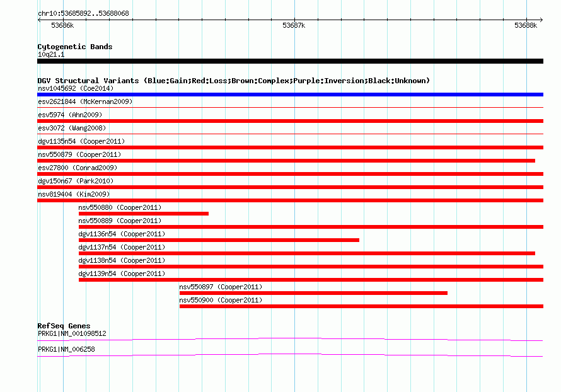Click the red dgv1138n54 bar
Viewport: 561px width, 392px height.
click(x=311, y=267)
